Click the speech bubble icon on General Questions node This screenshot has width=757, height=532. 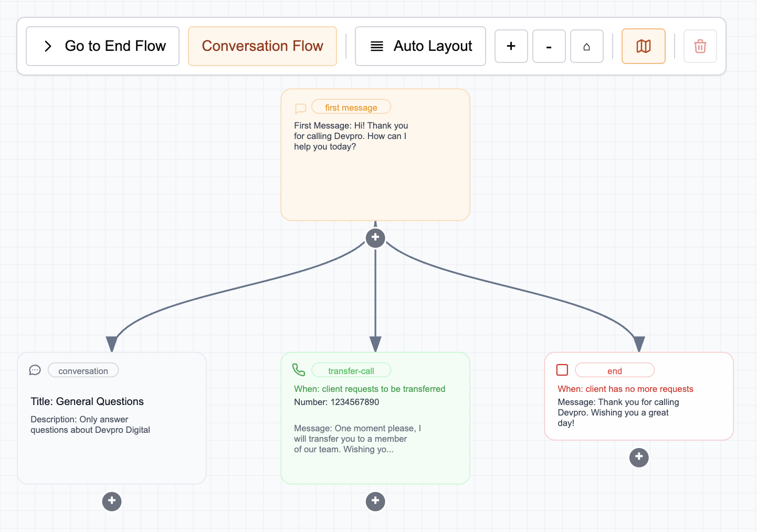point(35,370)
